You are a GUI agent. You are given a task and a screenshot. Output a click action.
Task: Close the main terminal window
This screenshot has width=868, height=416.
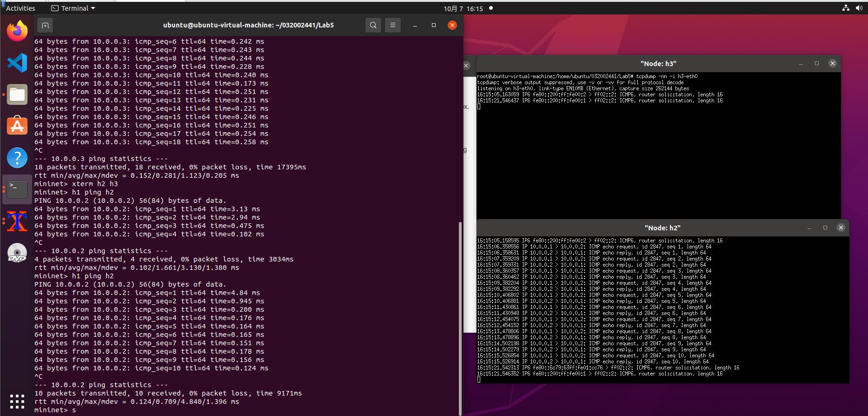[452, 25]
